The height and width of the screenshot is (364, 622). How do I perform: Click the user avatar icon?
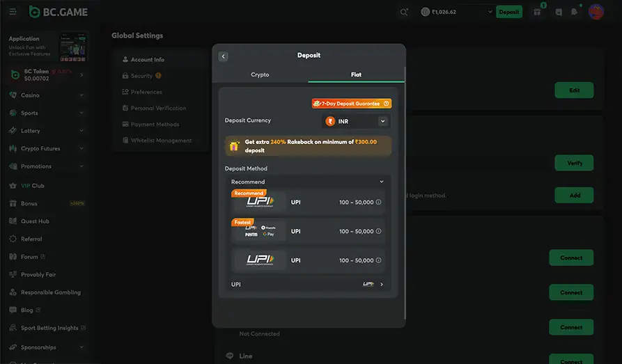coord(596,12)
